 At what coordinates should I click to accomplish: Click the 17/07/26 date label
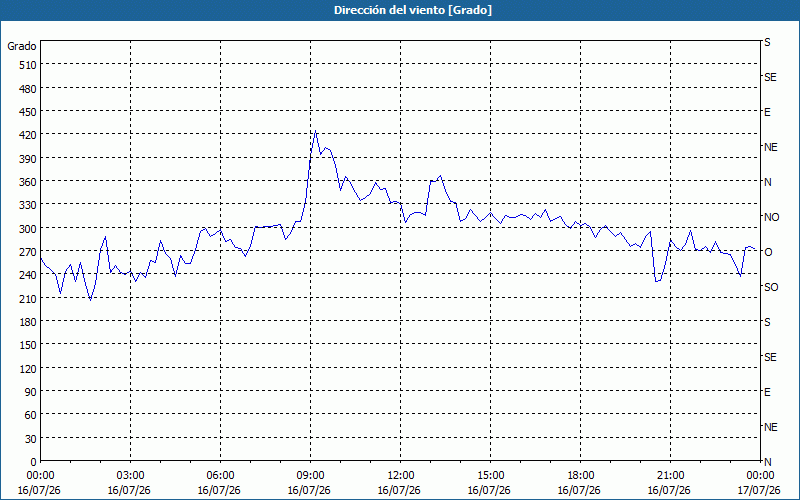759,490
